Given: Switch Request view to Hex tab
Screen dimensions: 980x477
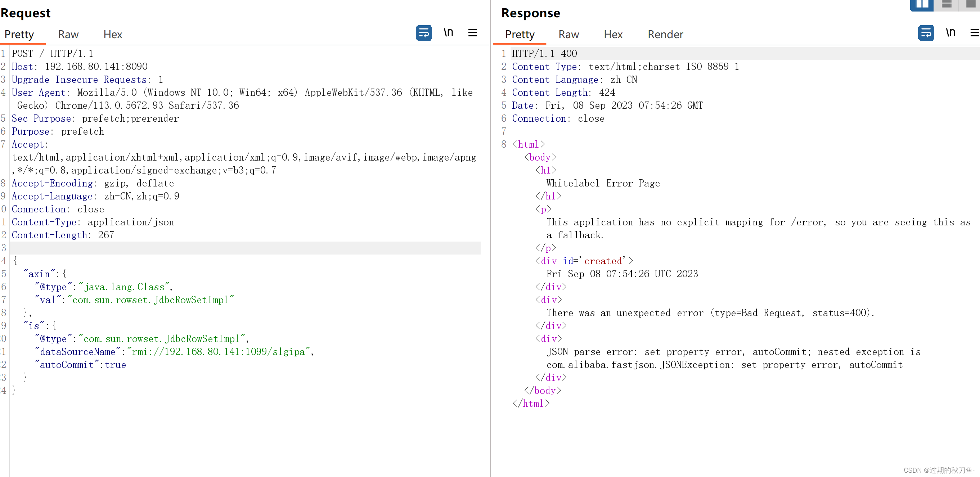Looking at the screenshot, I should (113, 35).
